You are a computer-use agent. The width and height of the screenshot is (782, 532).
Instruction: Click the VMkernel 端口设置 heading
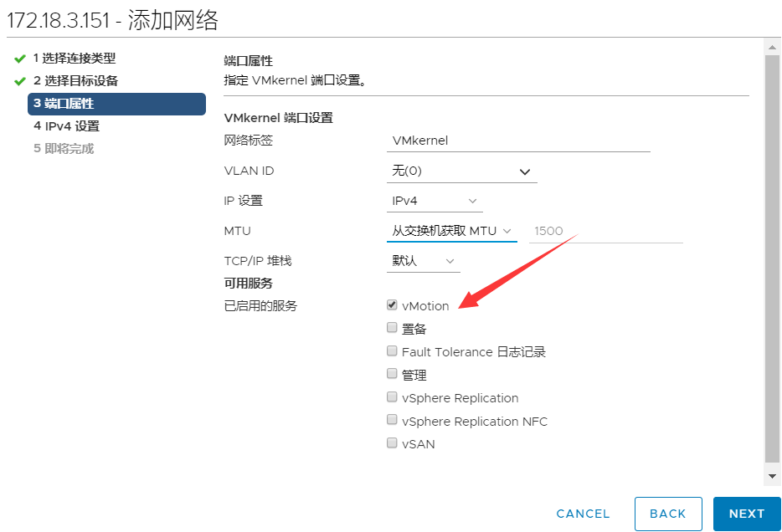pos(278,118)
